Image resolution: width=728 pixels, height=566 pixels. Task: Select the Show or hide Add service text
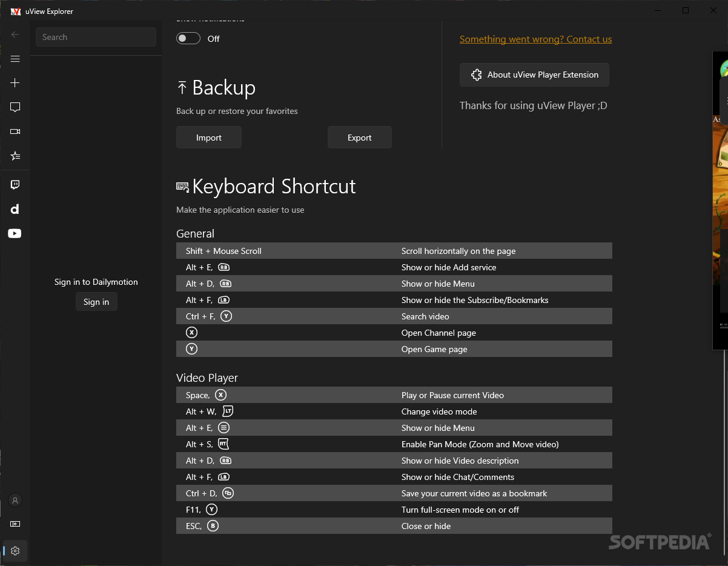pos(449,267)
